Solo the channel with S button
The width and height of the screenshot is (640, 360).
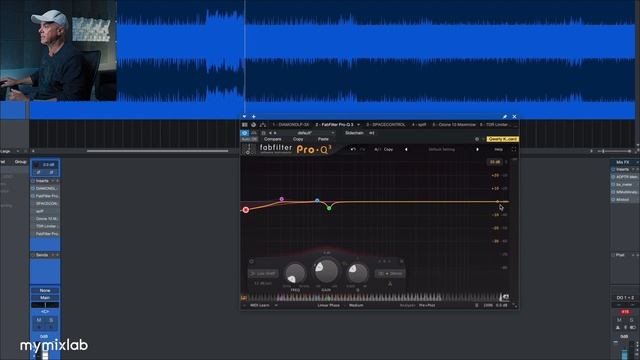click(51, 320)
